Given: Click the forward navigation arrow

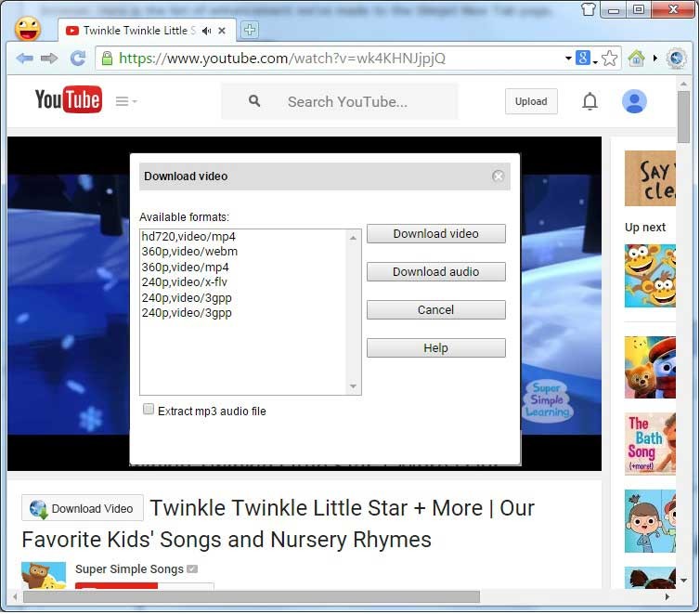Looking at the screenshot, I should (x=49, y=59).
